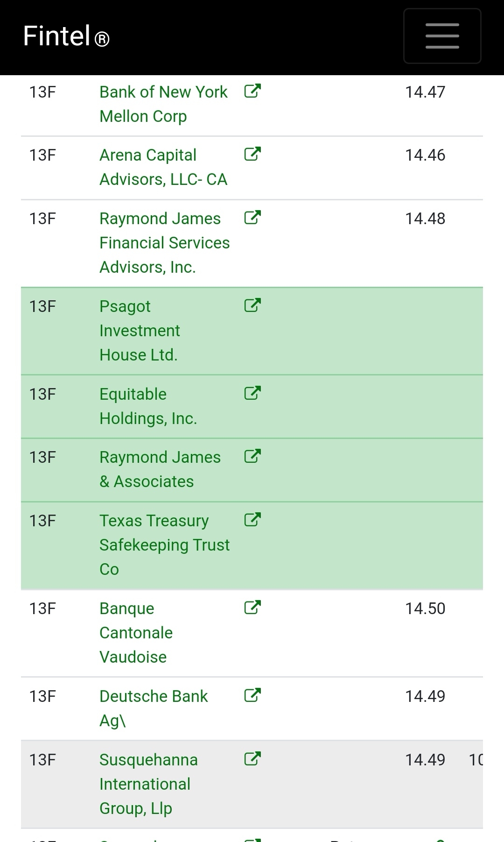Open external link icon for Susquehanna International Group
The height and width of the screenshot is (842, 504).
(252, 758)
